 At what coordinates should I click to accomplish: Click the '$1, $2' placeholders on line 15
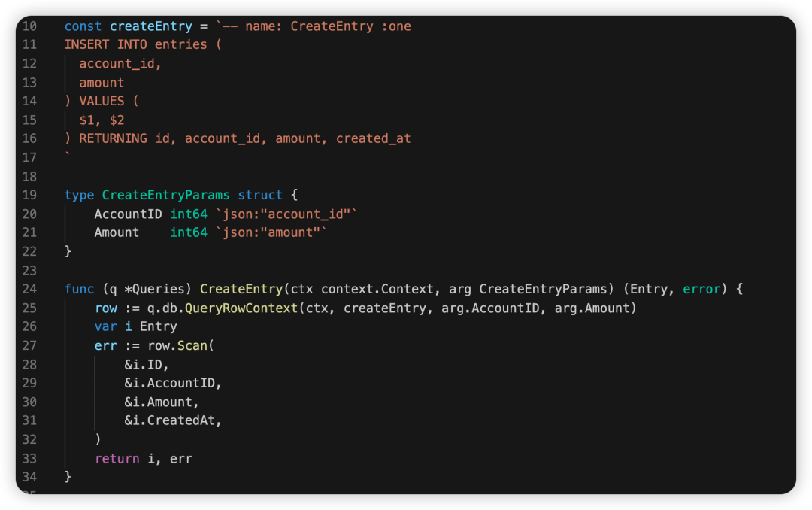coord(101,120)
